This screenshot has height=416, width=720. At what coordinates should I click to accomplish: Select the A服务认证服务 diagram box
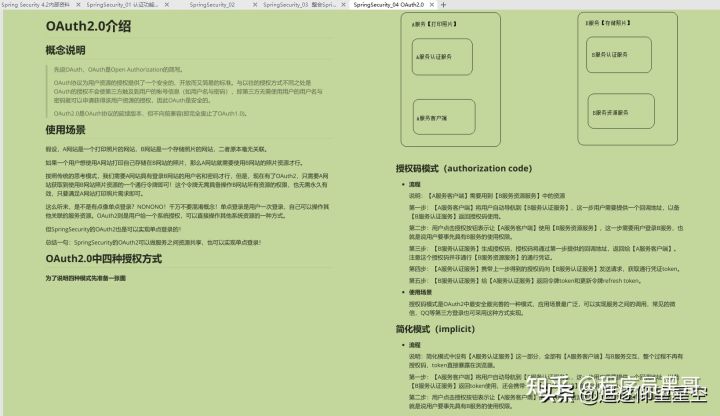(x=442, y=57)
